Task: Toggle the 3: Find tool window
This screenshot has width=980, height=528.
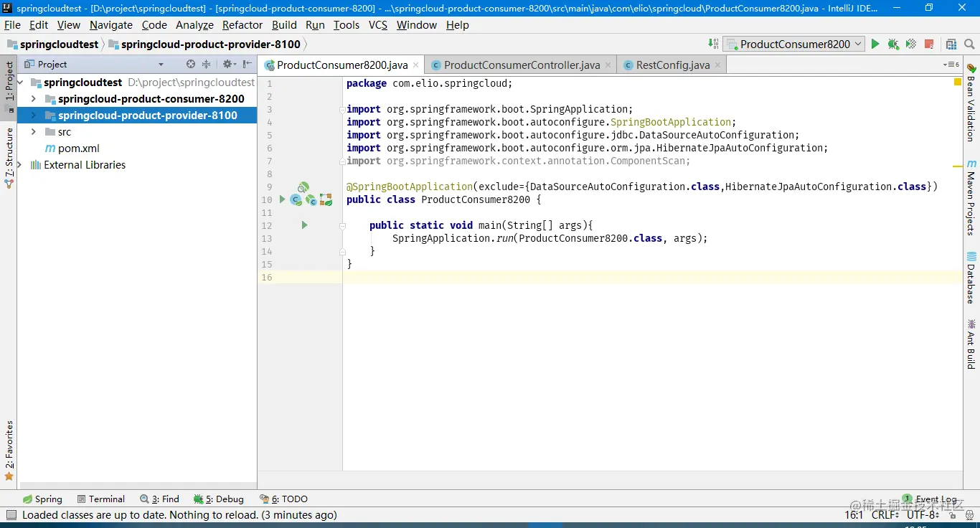Action: pos(160,499)
